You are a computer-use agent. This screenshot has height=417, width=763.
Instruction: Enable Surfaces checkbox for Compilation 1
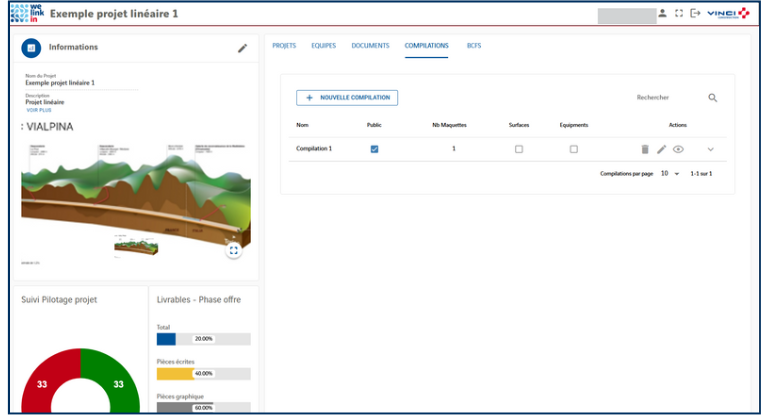(x=518, y=149)
